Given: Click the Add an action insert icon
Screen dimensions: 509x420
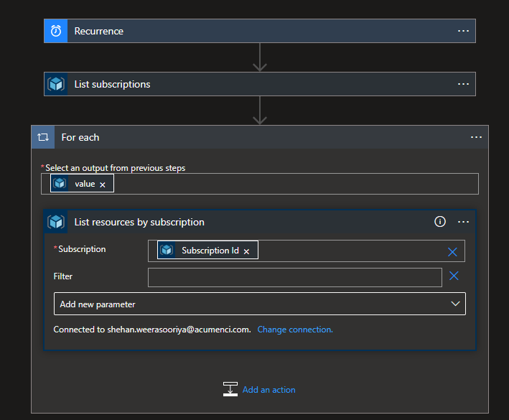Looking at the screenshot, I should pyautogui.click(x=230, y=389).
